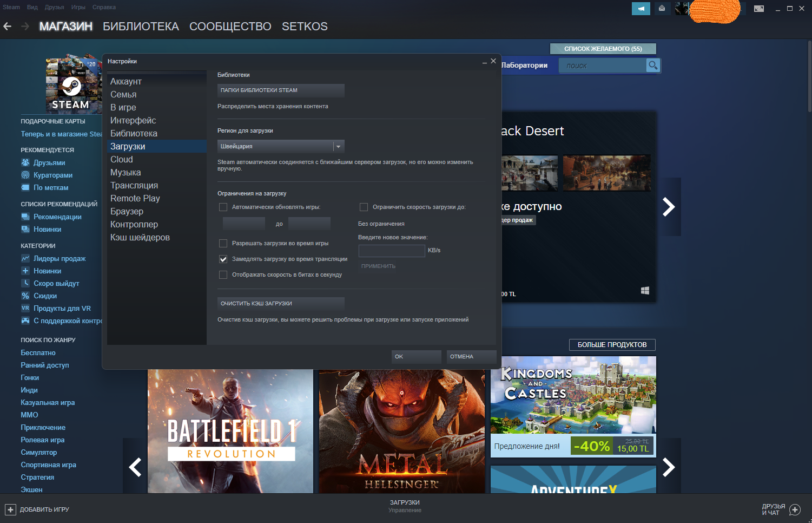This screenshot has width=812, height=523.
Task: Click the chart icon beside Лидеры продаж
Action: 25,258
